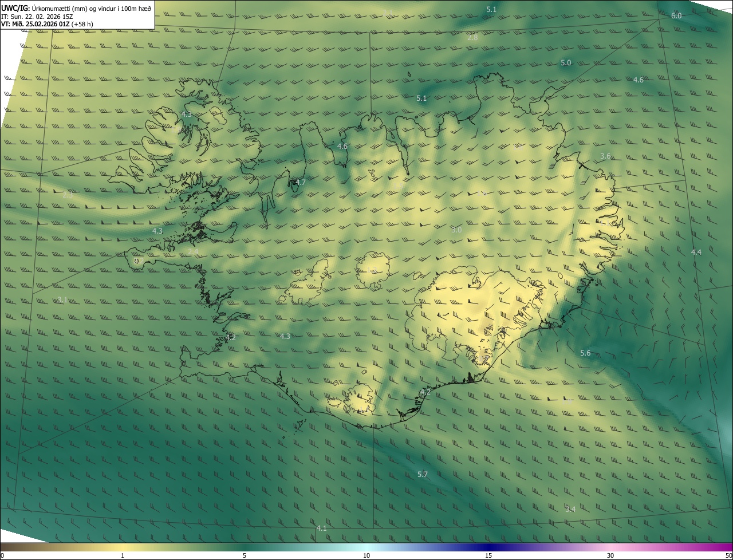
Task: Click the 3.1 value label
Action: click(62, 300)
